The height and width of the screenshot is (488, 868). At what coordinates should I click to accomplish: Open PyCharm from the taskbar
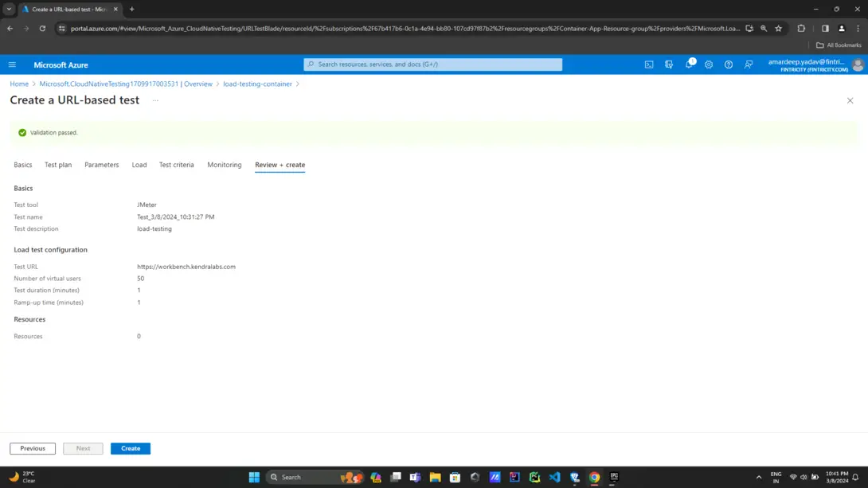click(x=534, y=477)
